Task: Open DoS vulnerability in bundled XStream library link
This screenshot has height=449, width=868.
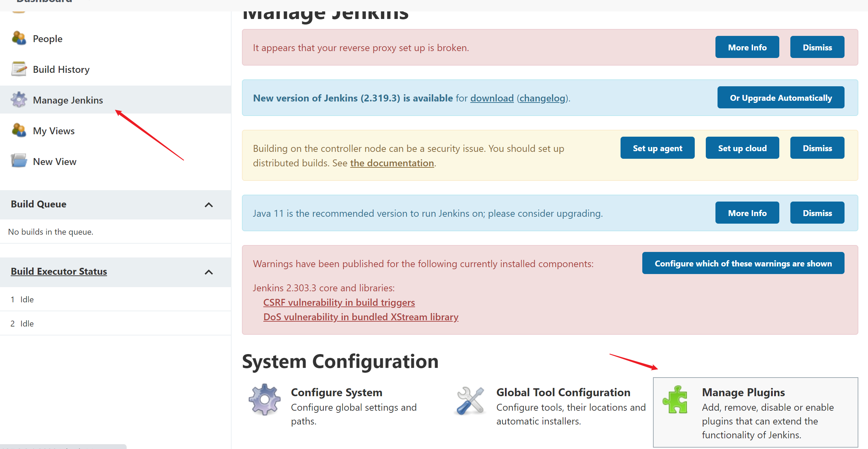Action: pyautogui.click(x=361, y=317)
